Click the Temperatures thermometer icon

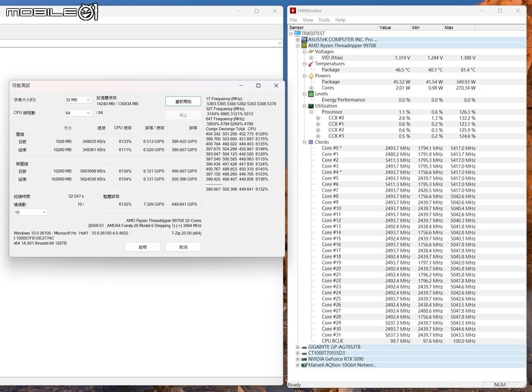coord(311,64)
